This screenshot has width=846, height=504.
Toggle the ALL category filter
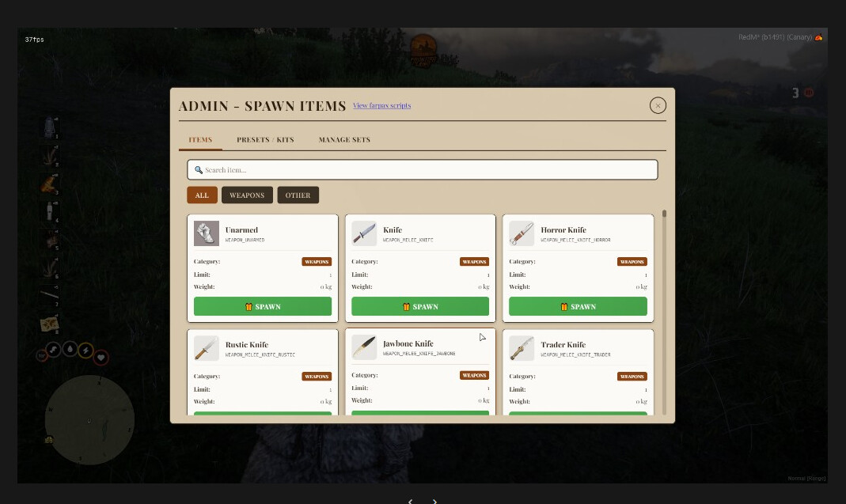[202, 195]
